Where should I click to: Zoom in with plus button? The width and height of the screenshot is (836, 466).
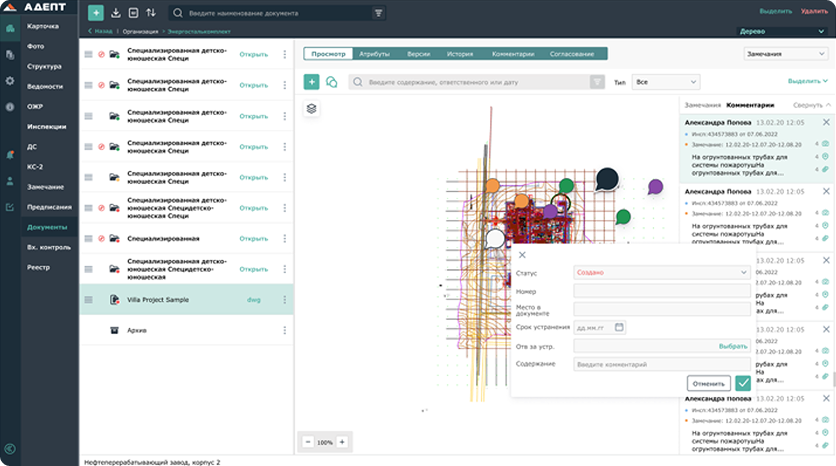coord(342,442)
